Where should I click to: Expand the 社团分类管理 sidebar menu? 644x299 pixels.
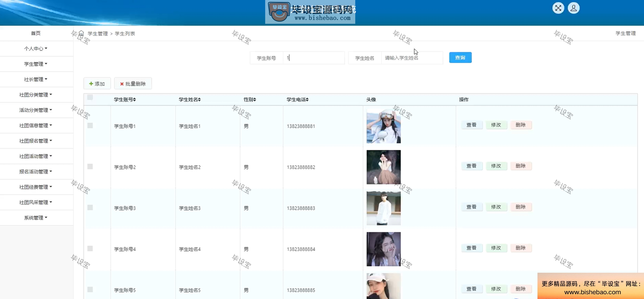pos(37,95)
